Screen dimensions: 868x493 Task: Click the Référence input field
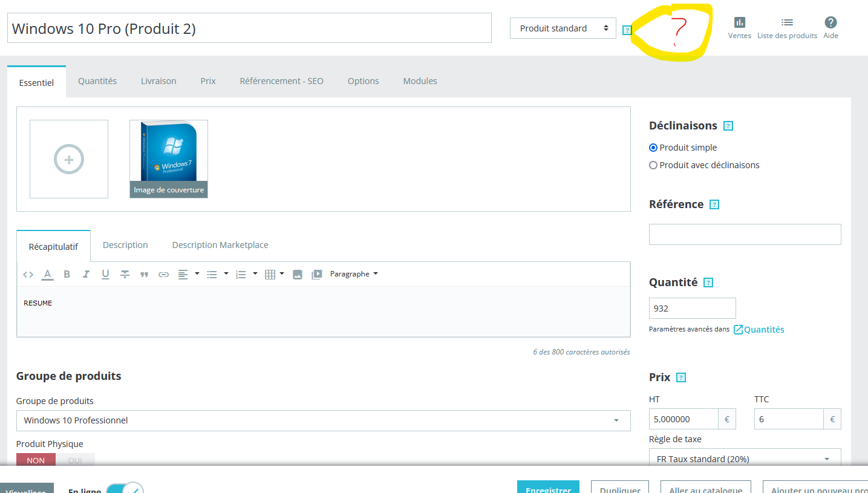pos(745,235)
